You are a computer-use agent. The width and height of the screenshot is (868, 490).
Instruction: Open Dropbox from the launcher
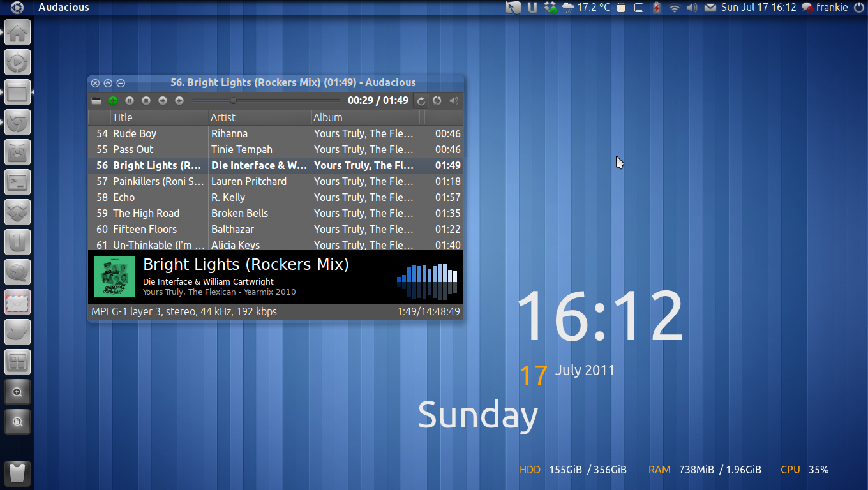coord(18,212)
